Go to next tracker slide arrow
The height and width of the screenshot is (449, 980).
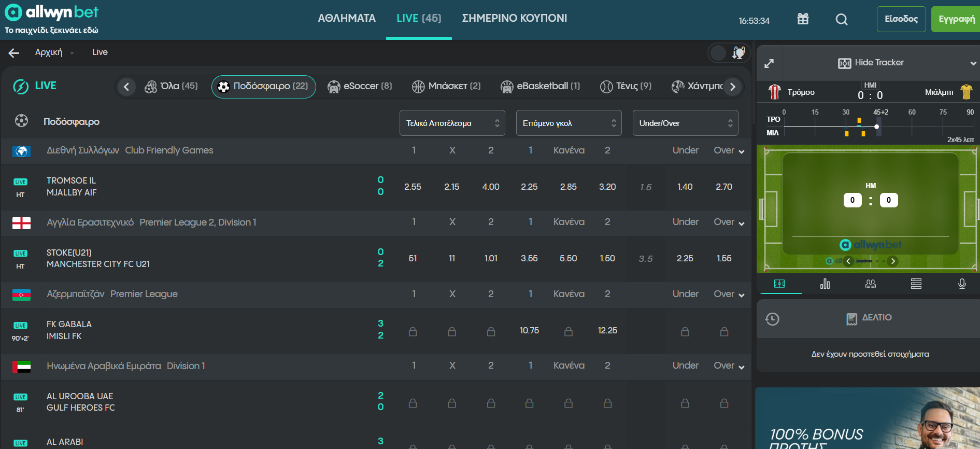coord(893,261)
